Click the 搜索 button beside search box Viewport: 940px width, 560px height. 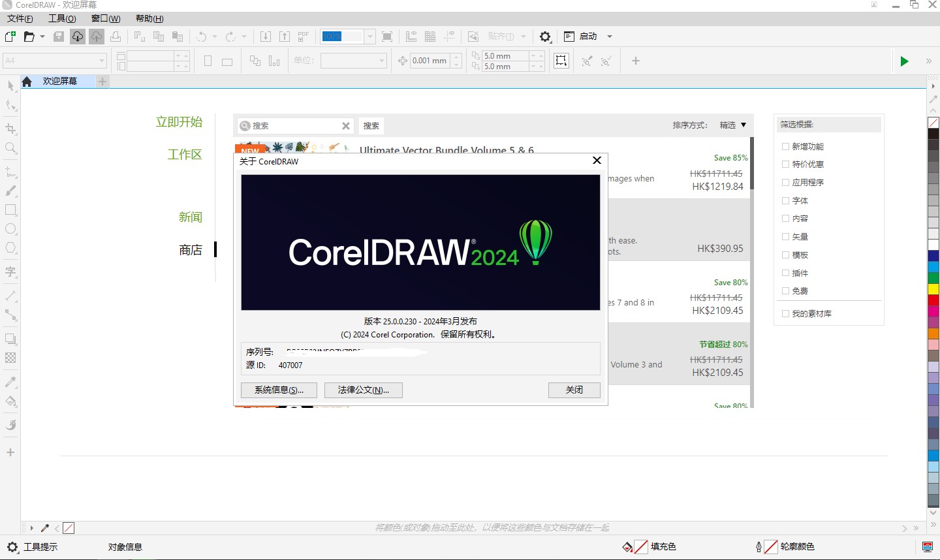[x=371, y=125]
